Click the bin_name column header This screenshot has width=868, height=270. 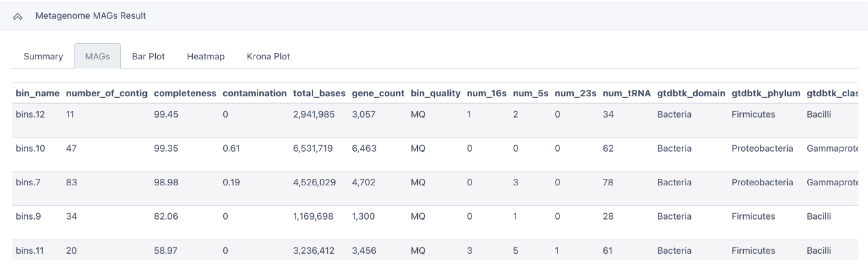[38, 94]
